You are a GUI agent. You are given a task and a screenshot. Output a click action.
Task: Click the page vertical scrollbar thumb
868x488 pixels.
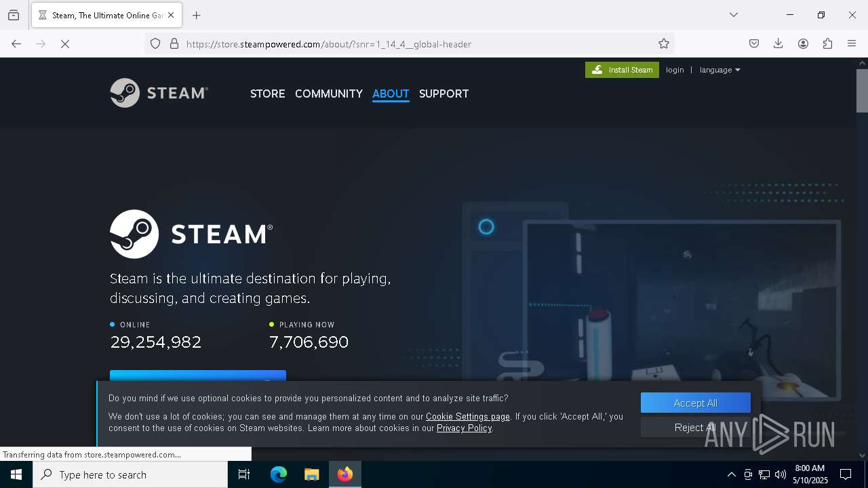862,90
